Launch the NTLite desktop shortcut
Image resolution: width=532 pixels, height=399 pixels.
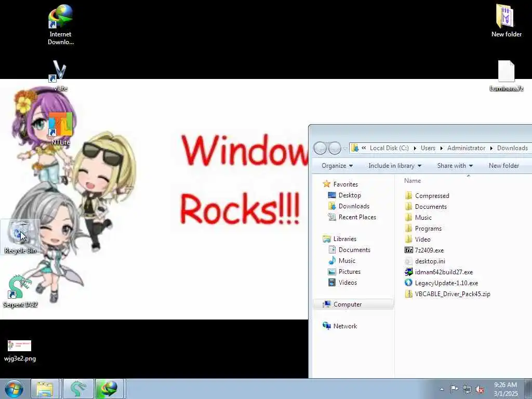[x=60, y=129]
